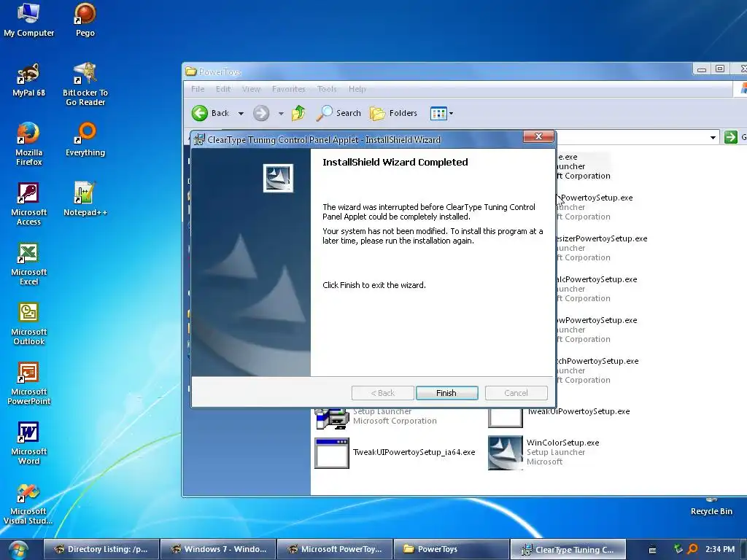Launch MyPal 68 from the desktop
The image size is (747, 560).
coord(28,79)
